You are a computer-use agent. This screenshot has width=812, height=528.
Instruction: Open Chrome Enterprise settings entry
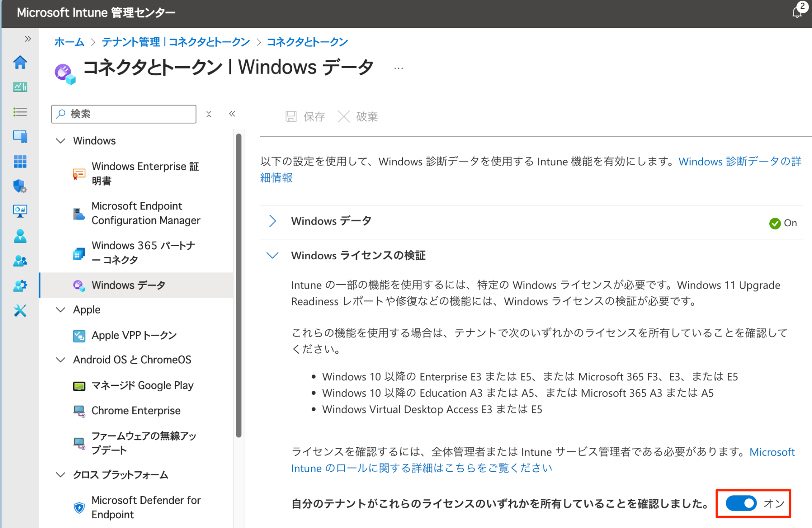[x=135, y=410]
